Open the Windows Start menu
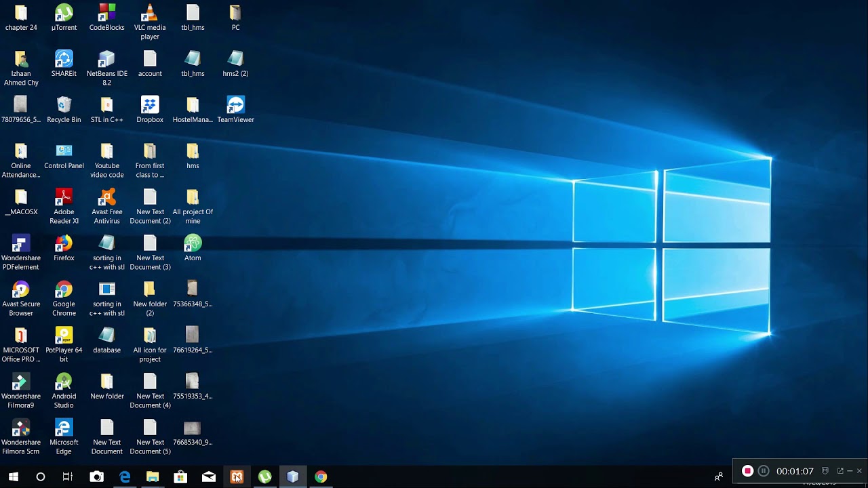Viewport: 868px width, 488px height. point(13,476)
